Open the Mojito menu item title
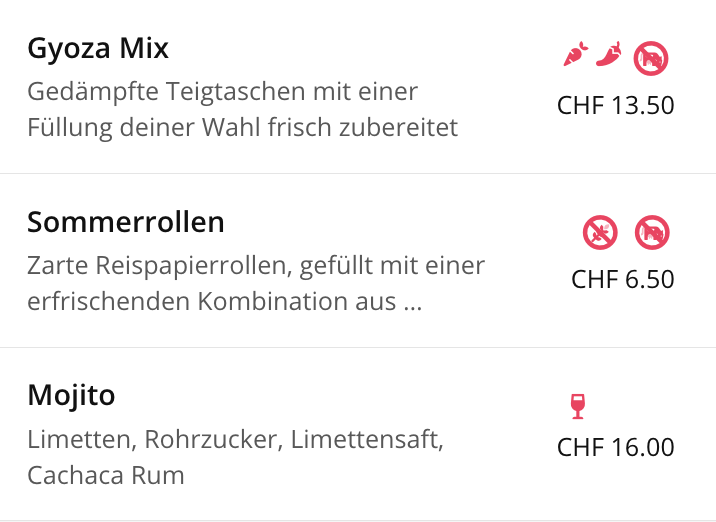 tap(71, 395)
